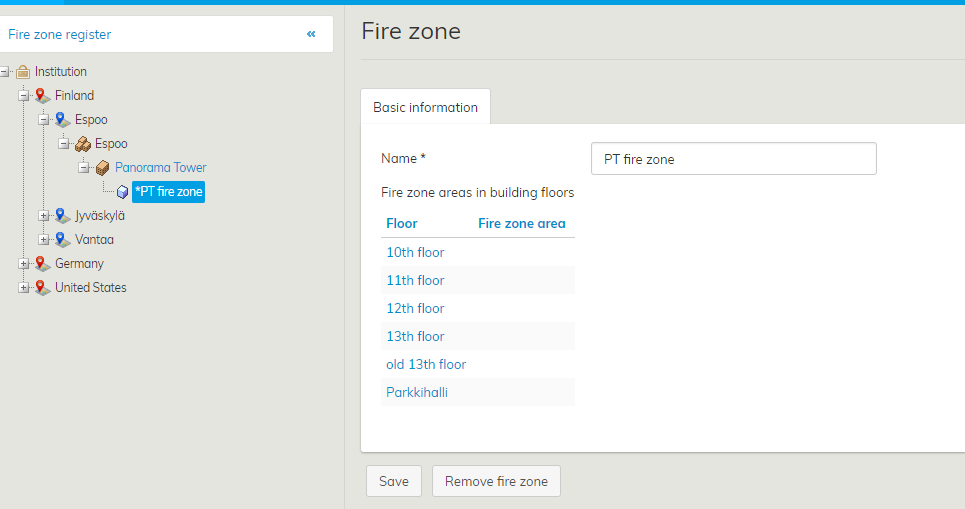Collapse the sidebar with double chevron
Image resolution: width=965 pixels, height=509 pixels.
[x=311, y=34]
